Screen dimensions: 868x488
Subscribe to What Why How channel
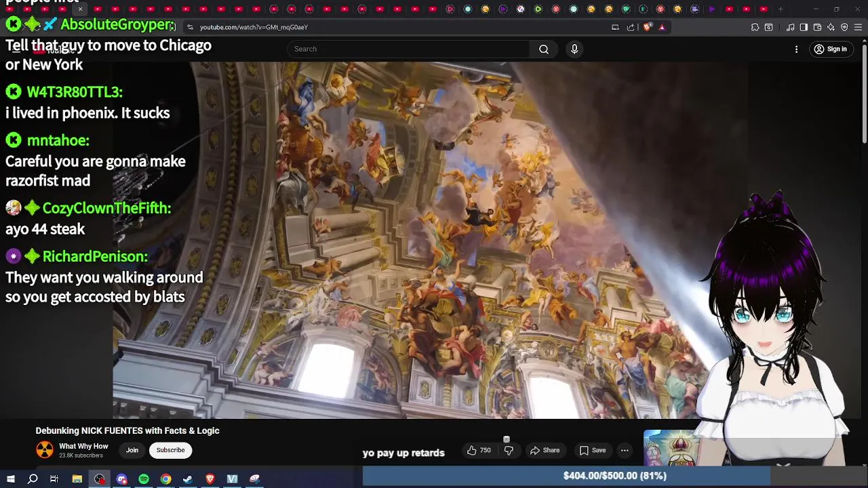point(170,450)
